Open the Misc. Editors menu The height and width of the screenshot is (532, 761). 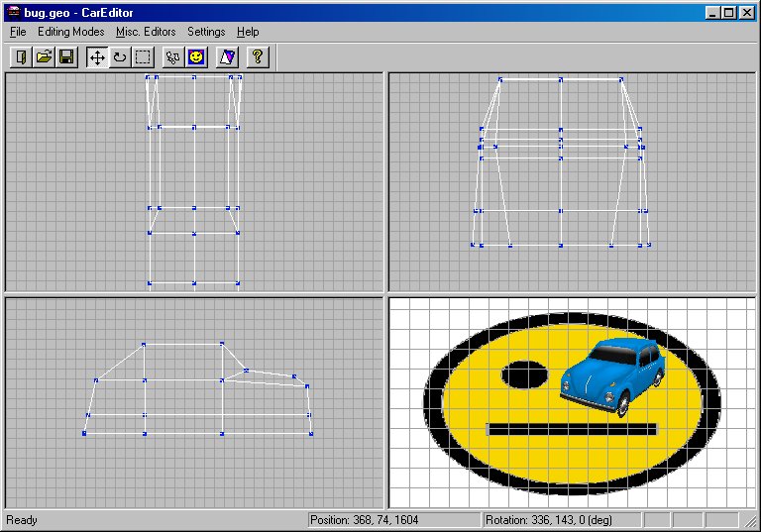(146, 32)
